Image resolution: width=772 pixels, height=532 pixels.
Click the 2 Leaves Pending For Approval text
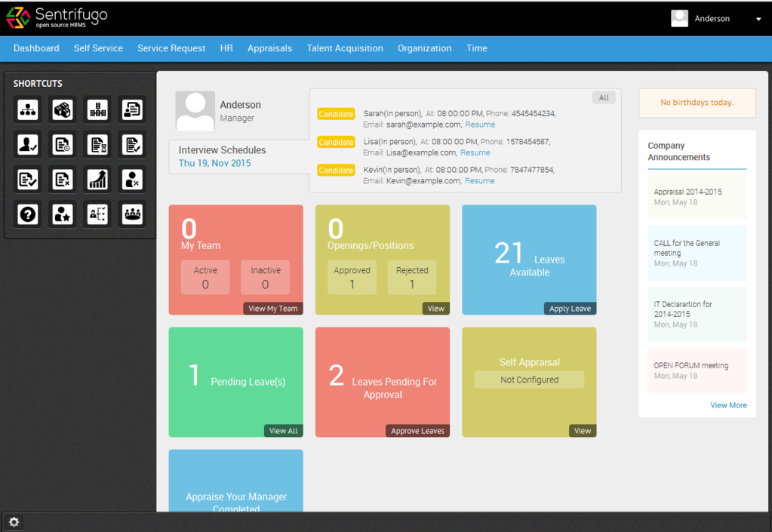tap(383, 382)
